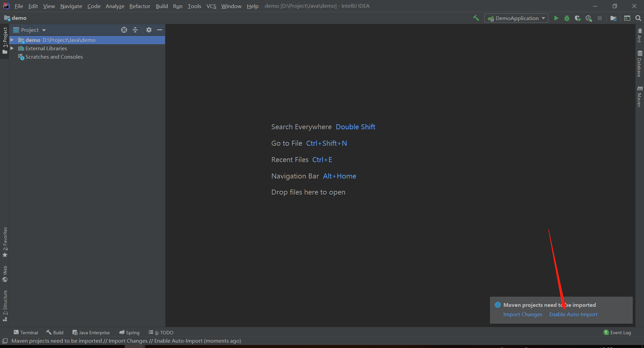Click the Run Anything window icon

click(627, 18)
